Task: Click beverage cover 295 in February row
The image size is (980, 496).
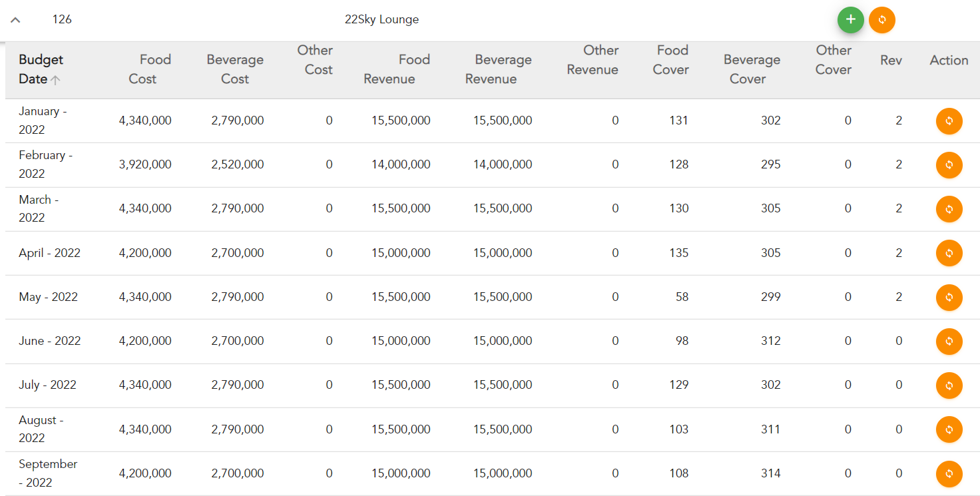Action: tap(770, 164)
